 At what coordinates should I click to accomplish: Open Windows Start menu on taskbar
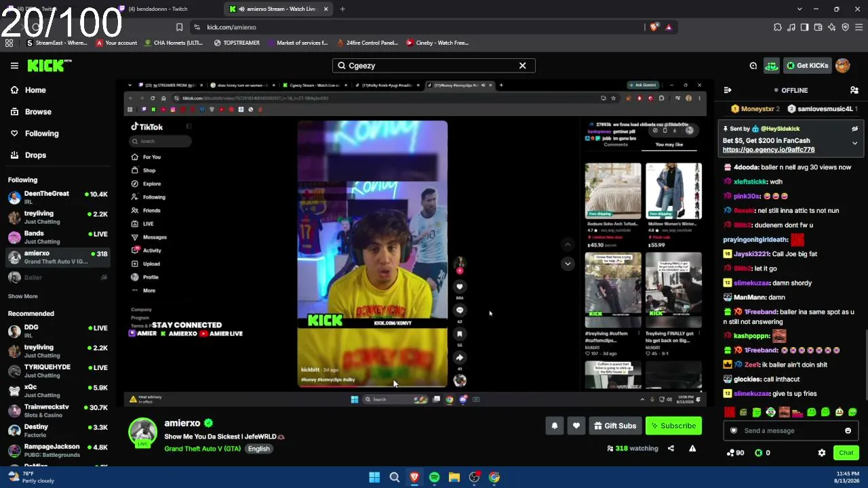coord(374,477)
